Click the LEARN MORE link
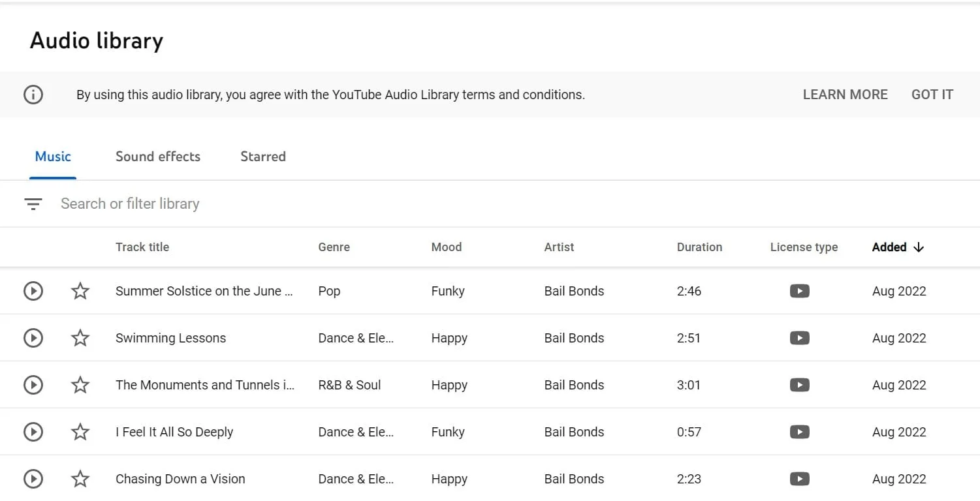The height and width of the screenshot is (501, 980). tap(846, 95)
